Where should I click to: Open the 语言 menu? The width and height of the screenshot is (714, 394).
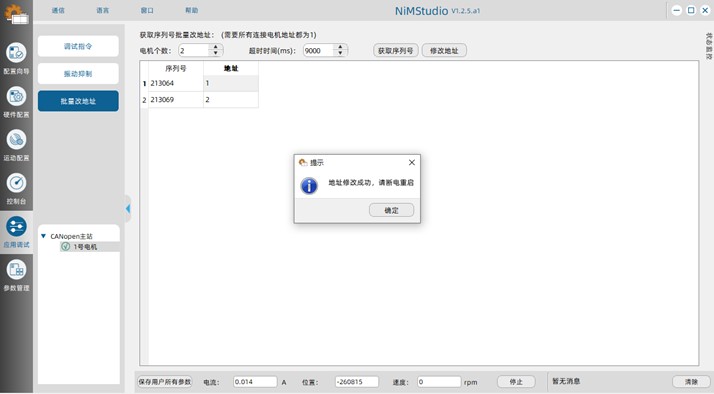[x=102, y=10]
